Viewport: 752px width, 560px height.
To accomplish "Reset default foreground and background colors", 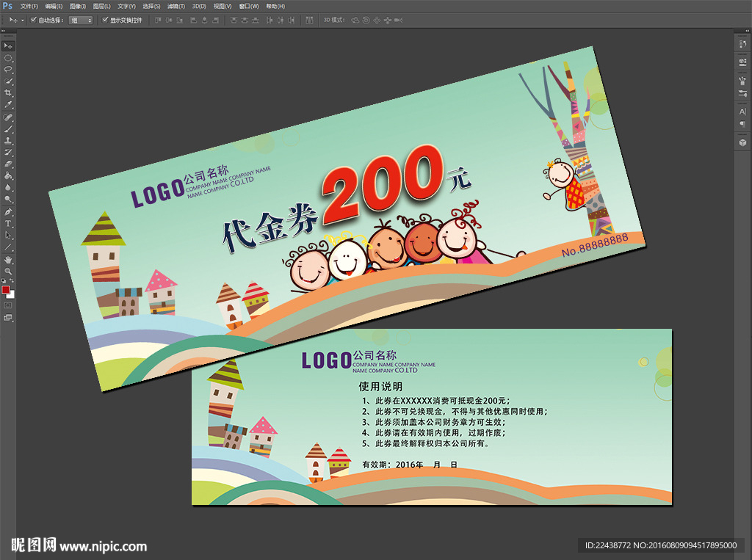I will pyautogui.click(x=4, y=281).
